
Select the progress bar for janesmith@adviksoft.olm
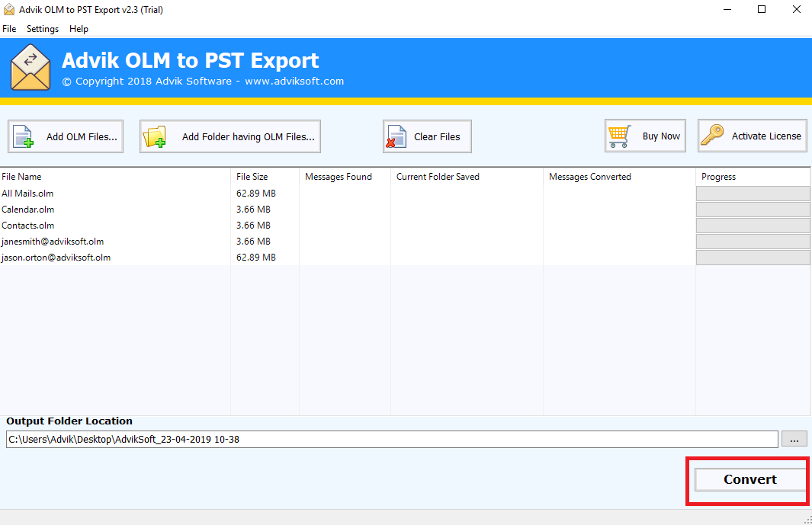(753, 242)
